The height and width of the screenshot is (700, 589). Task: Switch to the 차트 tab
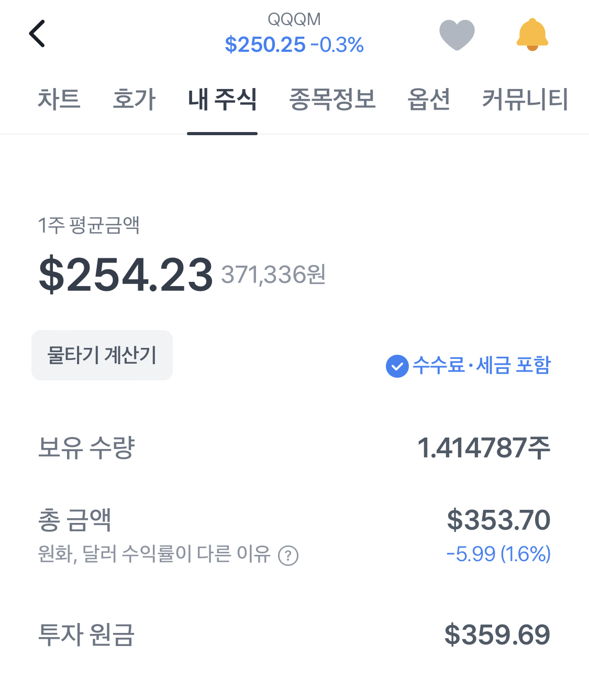[59, 99]
